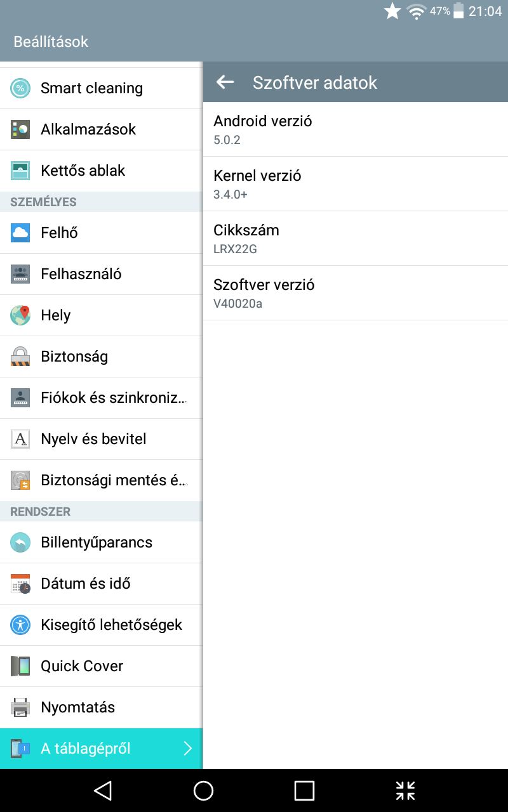The height and width of the screenshot is (812, 508).
Task: Open the Alkalmazások apps icon
Action: [x=20, y=129]
